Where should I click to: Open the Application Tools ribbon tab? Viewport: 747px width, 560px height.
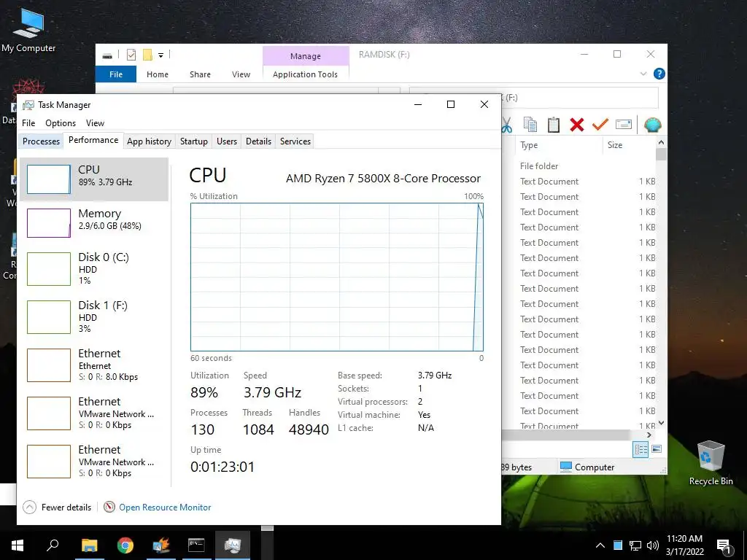pos(306,74)
